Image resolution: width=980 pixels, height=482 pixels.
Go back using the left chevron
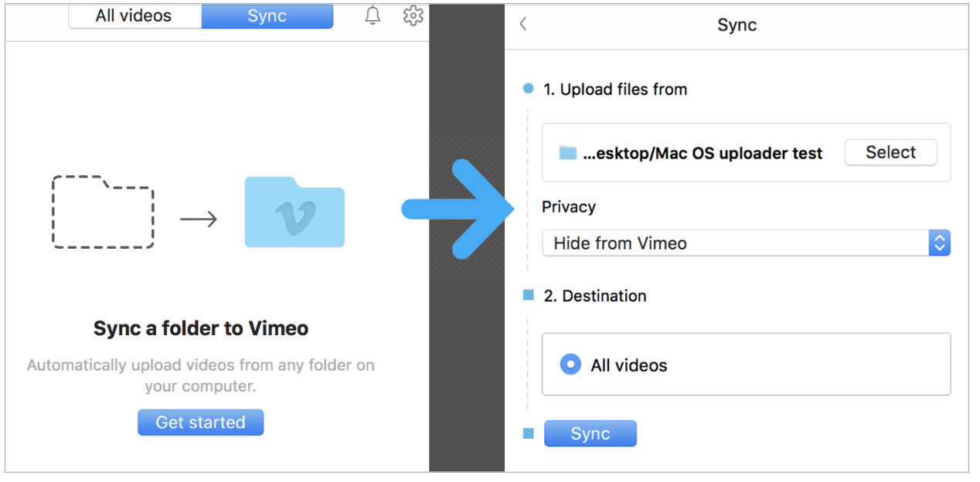[x=523, y=24]
